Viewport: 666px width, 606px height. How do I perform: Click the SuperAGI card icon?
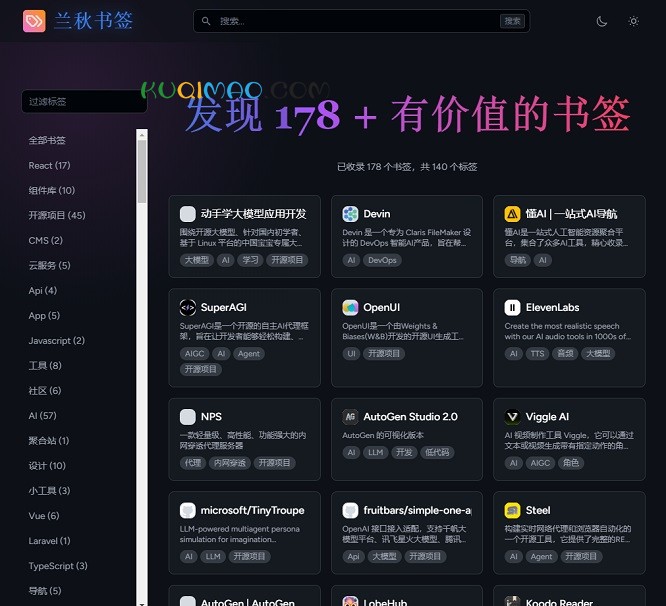188,307
